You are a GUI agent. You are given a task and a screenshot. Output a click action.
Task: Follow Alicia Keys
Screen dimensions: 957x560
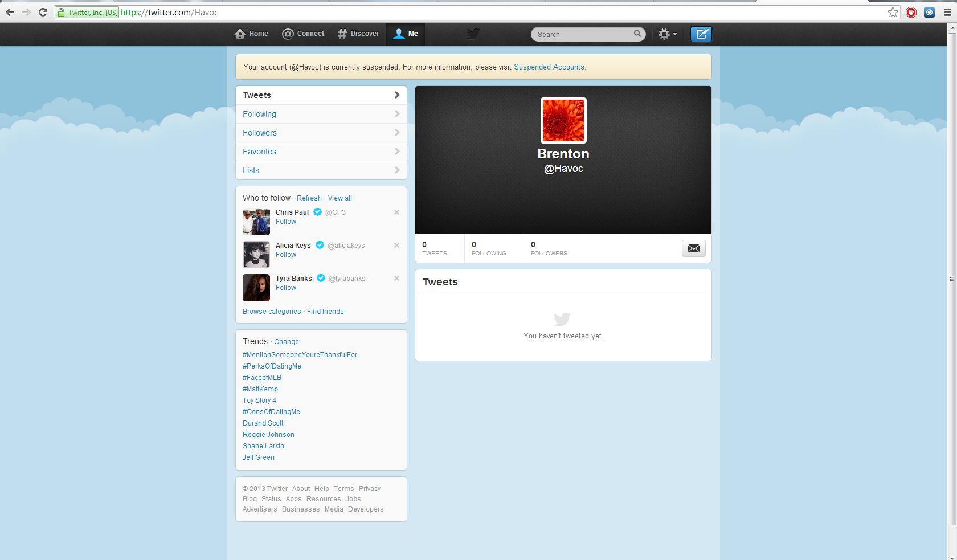286,255
